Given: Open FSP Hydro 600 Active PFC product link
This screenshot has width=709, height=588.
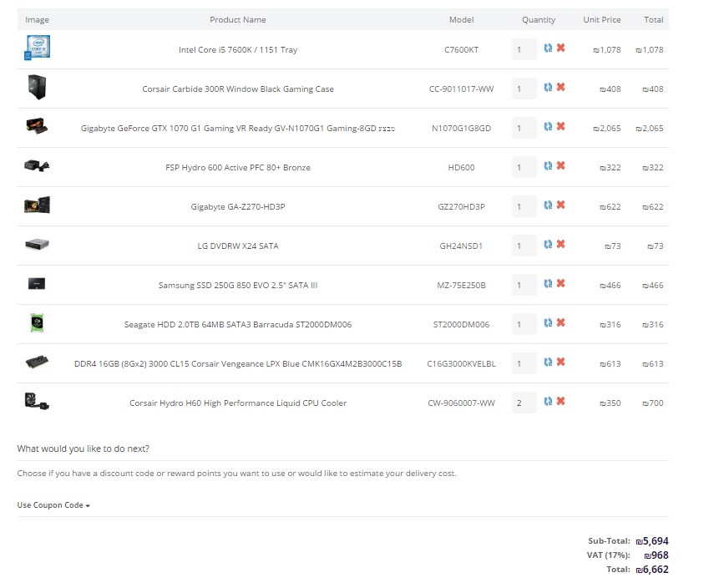Looking at the screenshot, I should 238,167.
